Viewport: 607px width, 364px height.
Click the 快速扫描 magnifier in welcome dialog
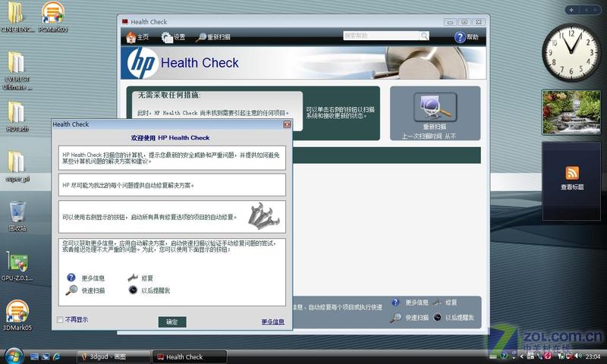[x=71, y=290]
